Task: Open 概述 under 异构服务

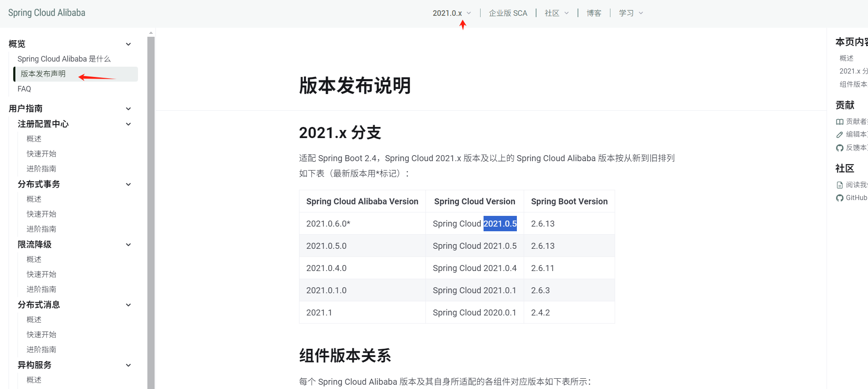Action: [34, 380]
